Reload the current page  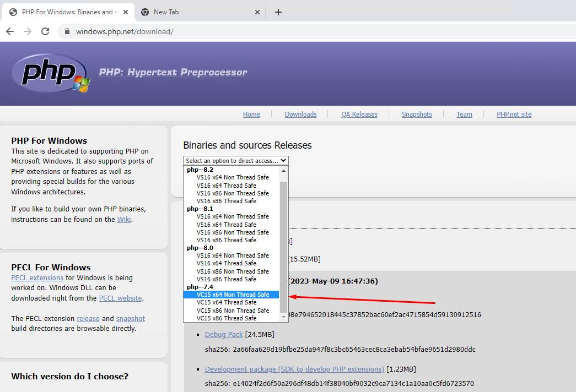[x=46, y=31]
